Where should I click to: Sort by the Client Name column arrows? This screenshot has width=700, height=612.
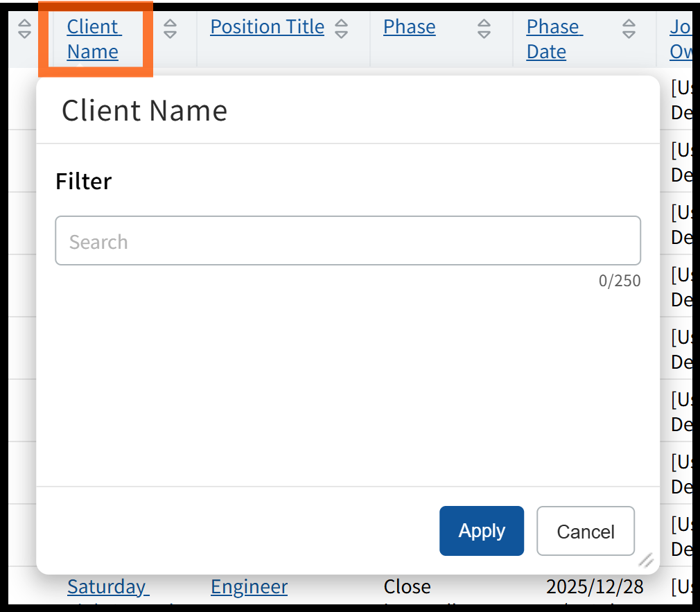170,28
